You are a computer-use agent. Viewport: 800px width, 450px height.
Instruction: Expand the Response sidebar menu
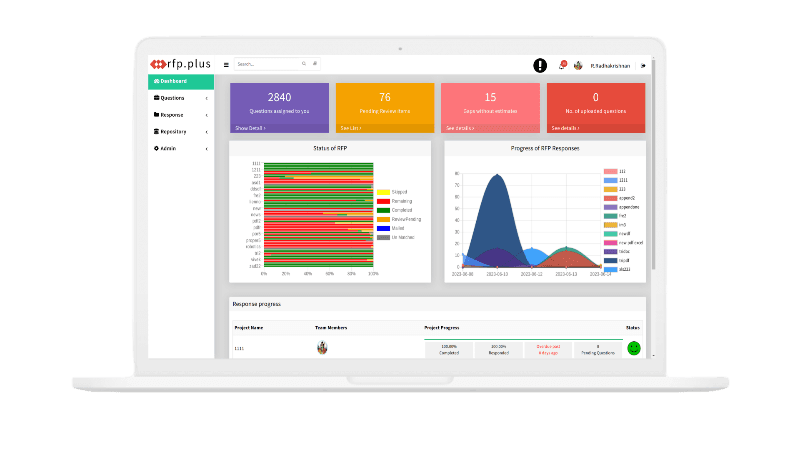click(x=180, y=115)
